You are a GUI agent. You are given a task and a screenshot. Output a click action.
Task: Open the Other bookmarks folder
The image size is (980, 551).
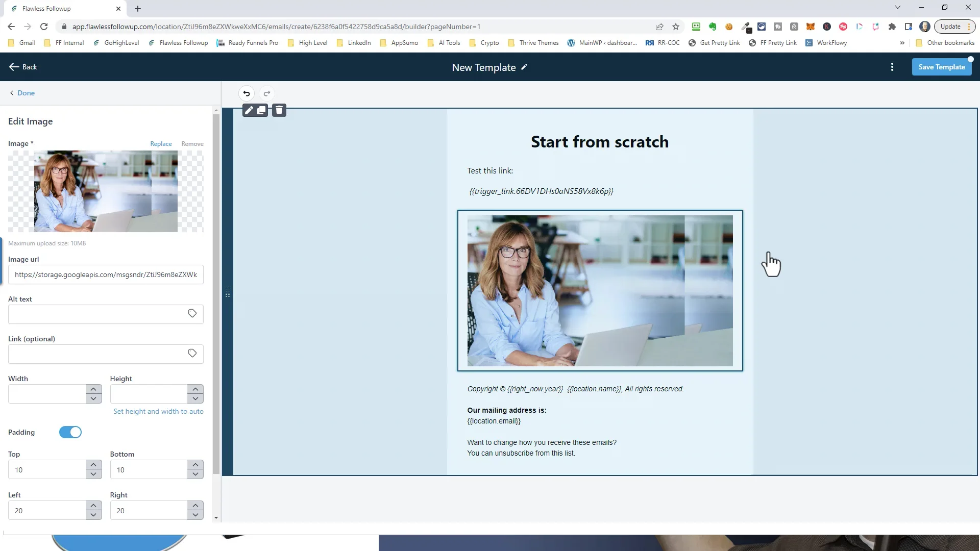point(945,43)
